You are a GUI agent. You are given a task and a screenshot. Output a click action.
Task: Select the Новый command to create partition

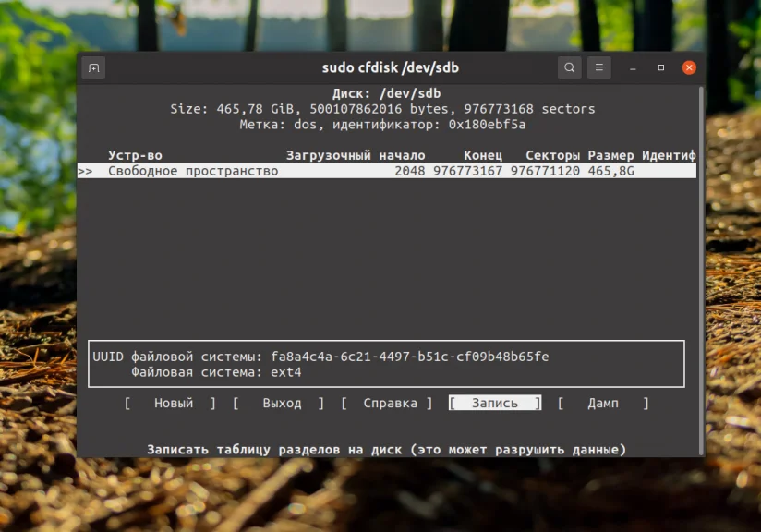tap(172, 403)
